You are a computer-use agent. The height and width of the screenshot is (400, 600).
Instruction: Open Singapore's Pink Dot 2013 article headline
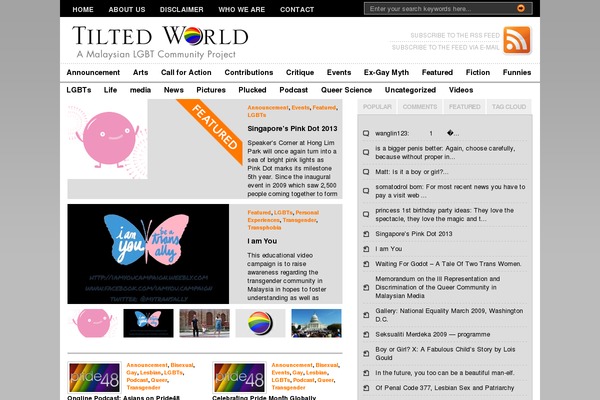click(292, 129)
